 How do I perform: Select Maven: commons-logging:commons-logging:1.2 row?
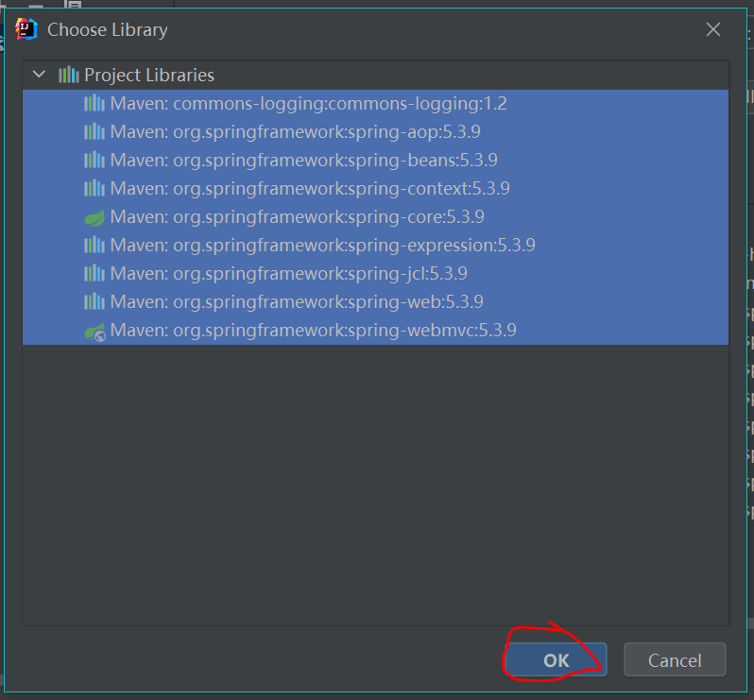(375, 104)
